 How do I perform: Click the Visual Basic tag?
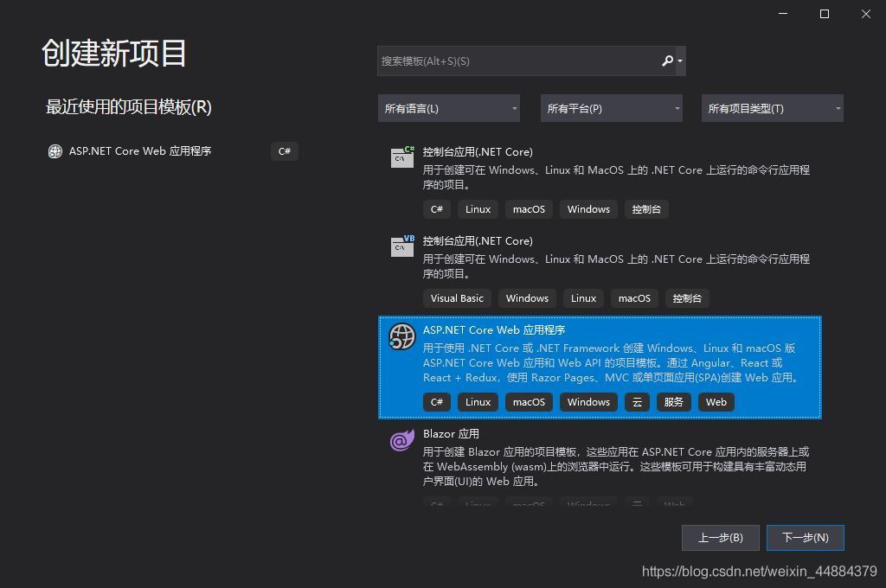click(457, 298)
